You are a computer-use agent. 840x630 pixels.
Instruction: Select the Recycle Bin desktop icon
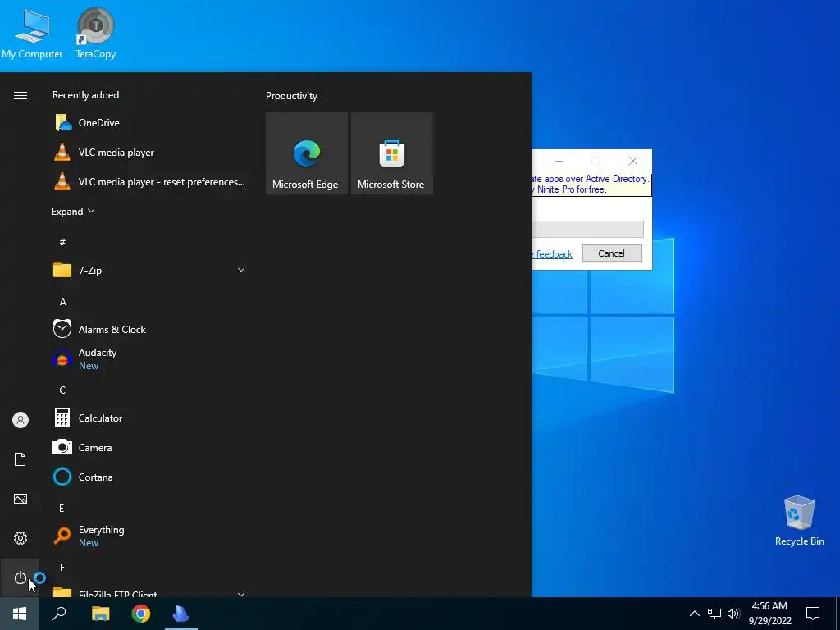(x=799, y=521)
